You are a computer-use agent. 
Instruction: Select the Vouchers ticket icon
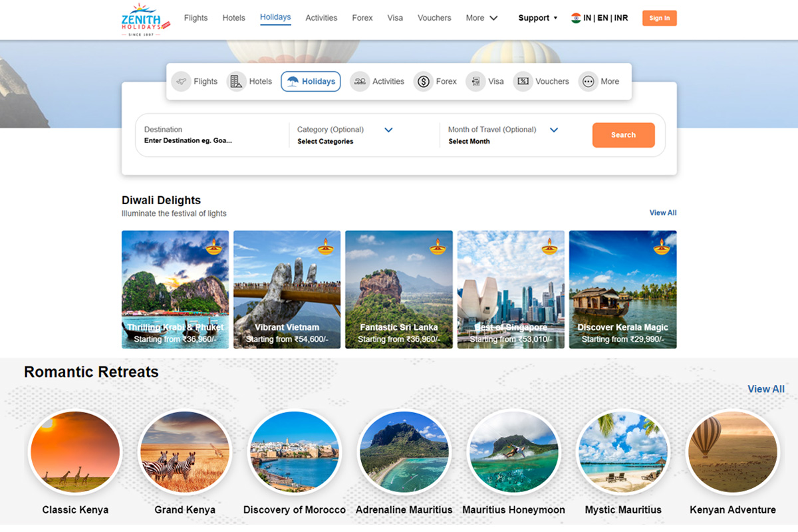[523, 82]
